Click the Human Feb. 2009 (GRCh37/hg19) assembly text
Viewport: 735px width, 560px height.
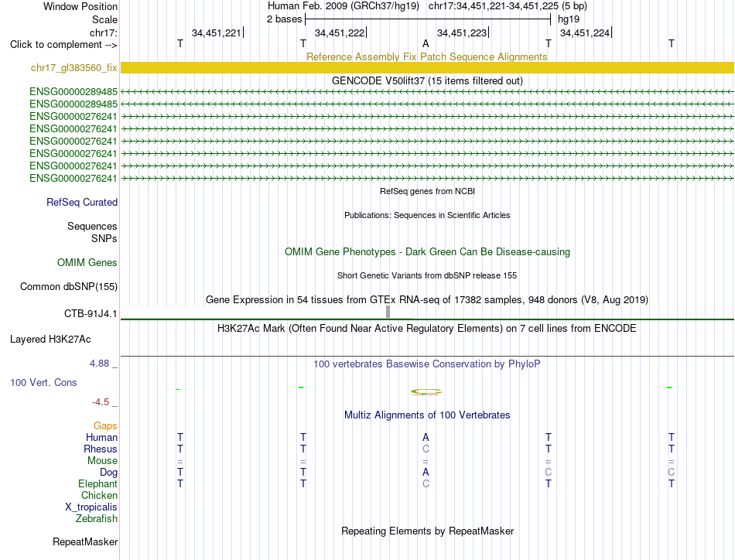tap(343, 6)
